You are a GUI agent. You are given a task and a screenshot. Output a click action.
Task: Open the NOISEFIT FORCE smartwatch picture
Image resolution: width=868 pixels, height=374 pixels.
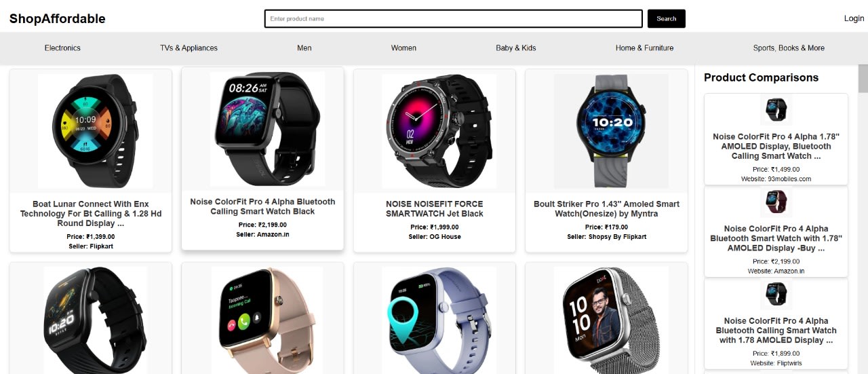[x=439, y=132]
